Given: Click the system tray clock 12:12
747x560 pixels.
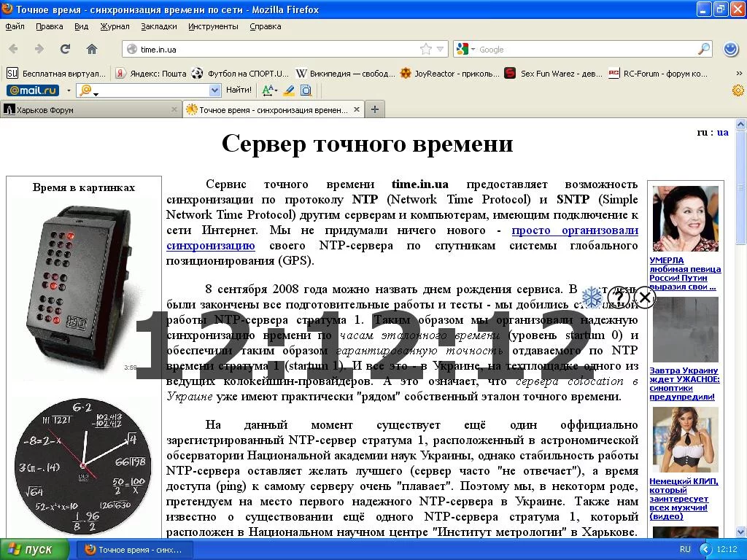Looking at the screenshot, I should pos(727,549).
